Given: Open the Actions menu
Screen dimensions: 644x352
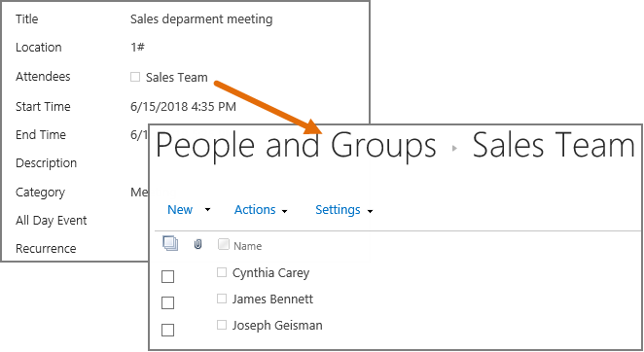Looking at the screenshot, I should pyautogui.click(x=255, y=210).
